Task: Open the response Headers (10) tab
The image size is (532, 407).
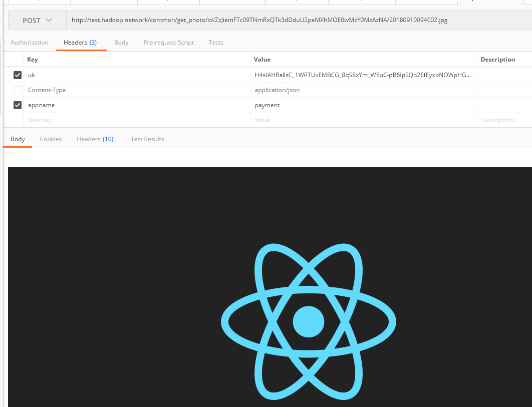Action: [95, 139]
